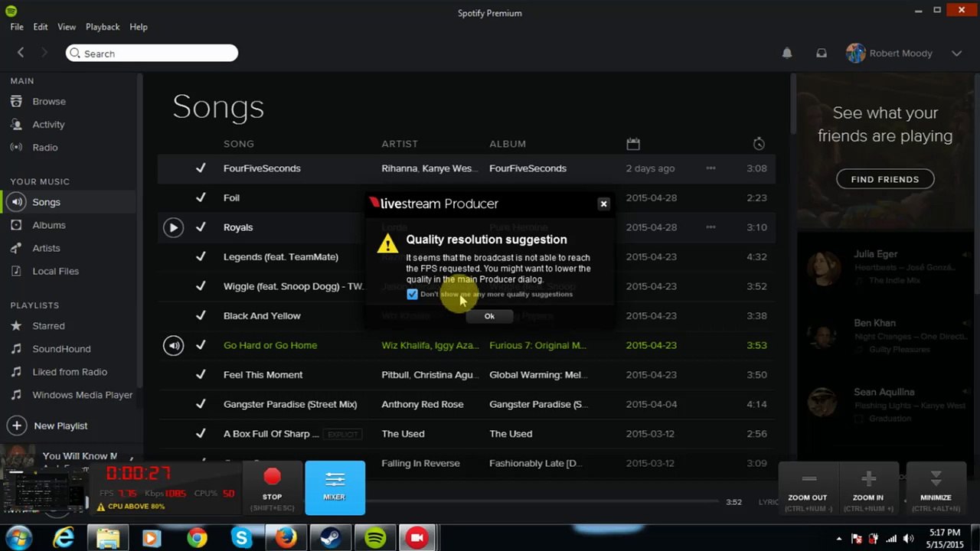Unsave Gangster Paradise (Street Mix) via checkmark
The height and width of the screenshot is (551, 980).
tap(201, 404)
